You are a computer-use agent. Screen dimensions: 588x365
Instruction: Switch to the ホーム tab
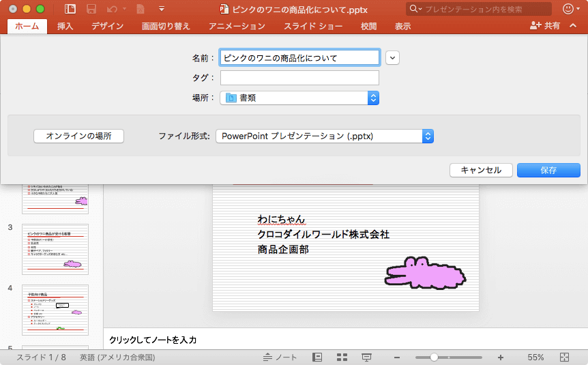[x=27, y=26]
